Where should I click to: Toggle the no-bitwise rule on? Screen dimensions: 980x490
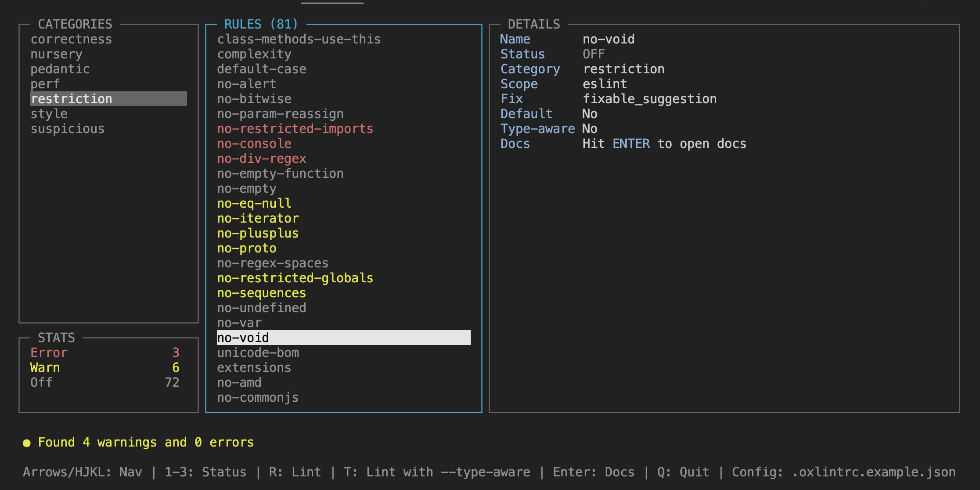click(x=254, y=99)
